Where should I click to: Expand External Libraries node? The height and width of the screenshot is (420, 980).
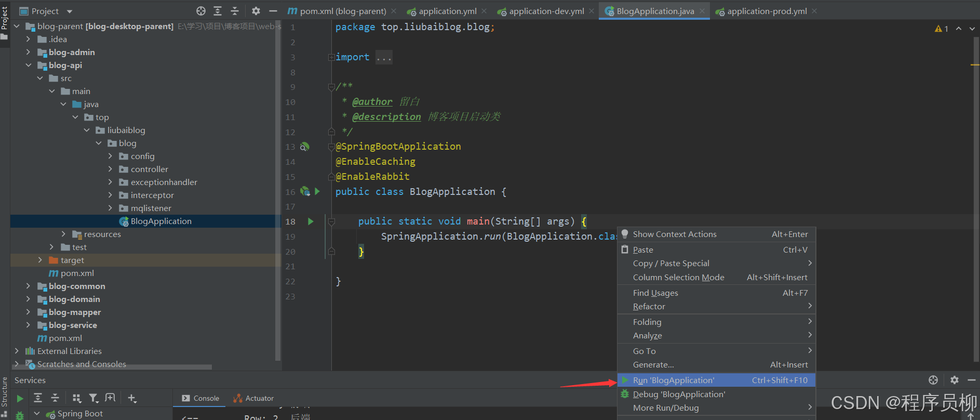pyautogui.click(x=17, y=351)
